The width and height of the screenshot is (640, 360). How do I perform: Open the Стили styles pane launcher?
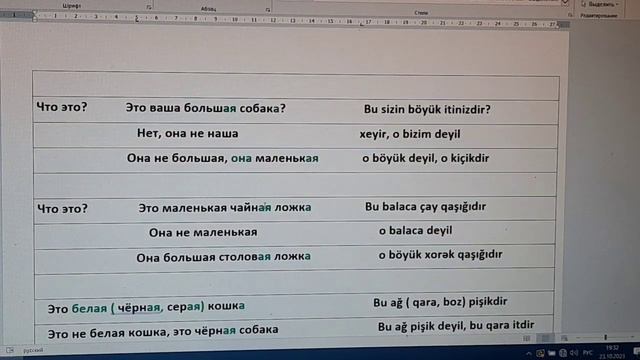click(x=570, y=15)
